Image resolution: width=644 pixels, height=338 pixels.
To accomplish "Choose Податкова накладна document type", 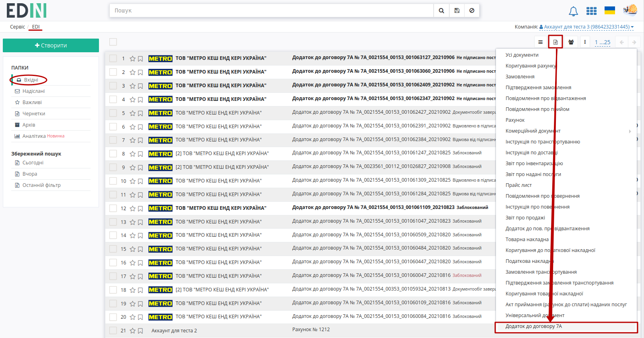I will coord(529,261).
